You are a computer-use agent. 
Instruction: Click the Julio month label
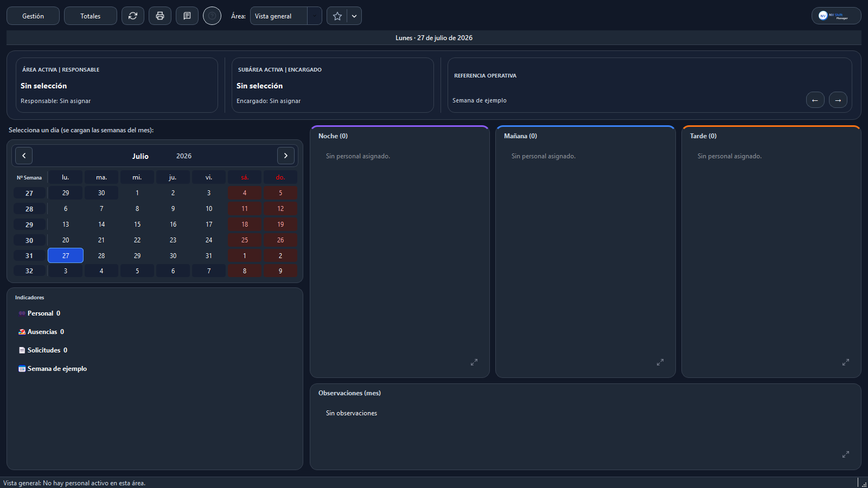click(x=141, y=156)
